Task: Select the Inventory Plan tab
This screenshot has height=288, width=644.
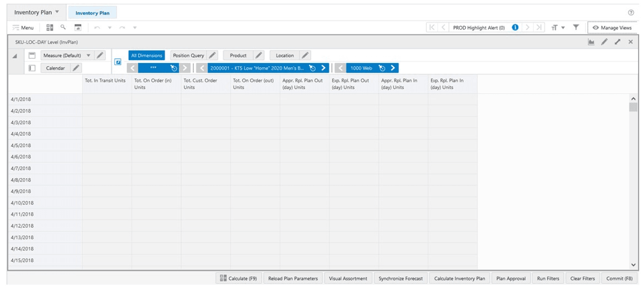Action: tap(92, 13)
